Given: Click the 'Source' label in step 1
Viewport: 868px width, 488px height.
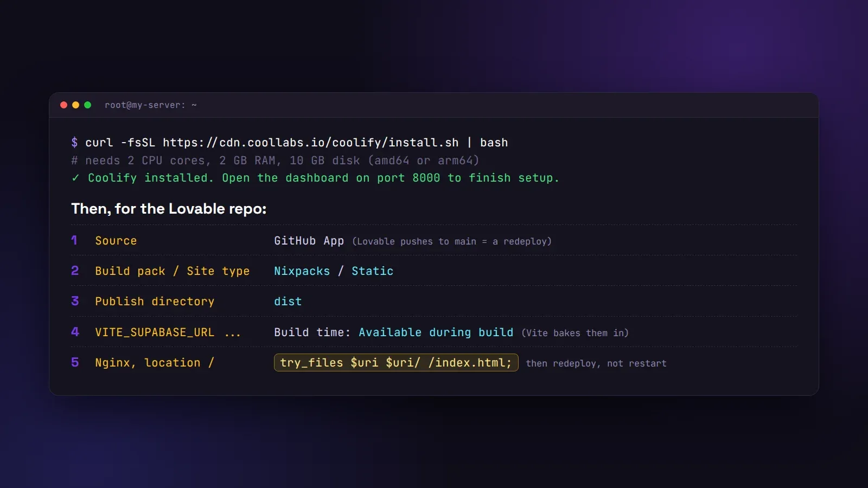Looking at the screenshot, I should click(116, 241).
